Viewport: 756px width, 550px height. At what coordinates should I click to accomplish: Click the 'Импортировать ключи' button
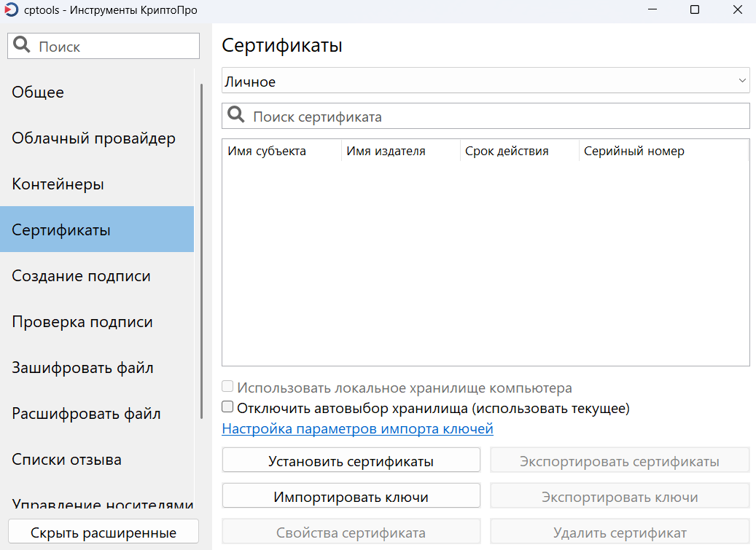point(351,497)
